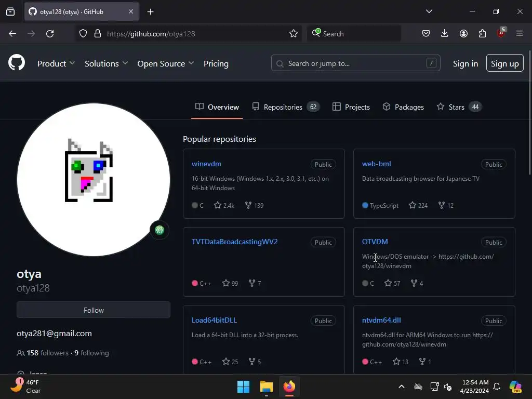The image size is (532, 399).
Task: Open a new browser tab
Action: click(150, 12)
